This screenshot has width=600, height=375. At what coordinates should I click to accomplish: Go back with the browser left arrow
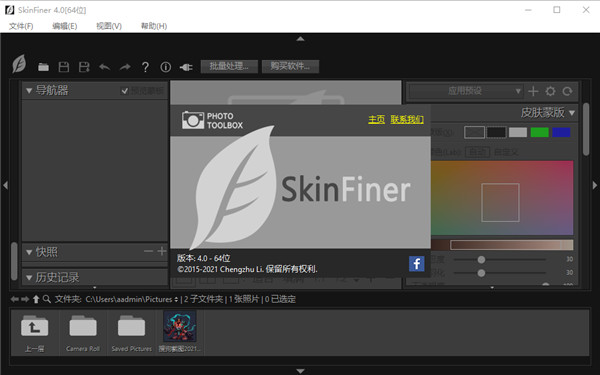[15, 299]
